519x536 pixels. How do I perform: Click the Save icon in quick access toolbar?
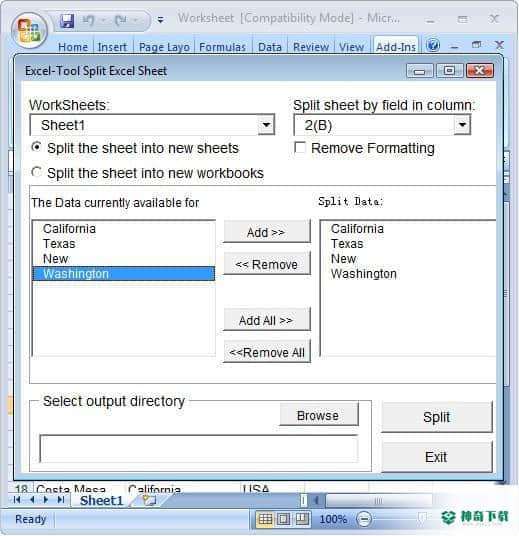(67, 21)
